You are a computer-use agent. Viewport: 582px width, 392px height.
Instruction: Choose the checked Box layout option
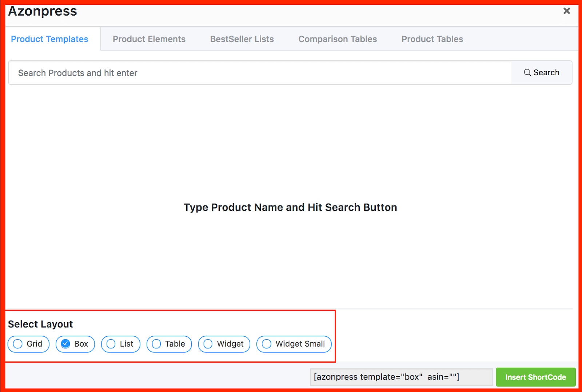65,344
